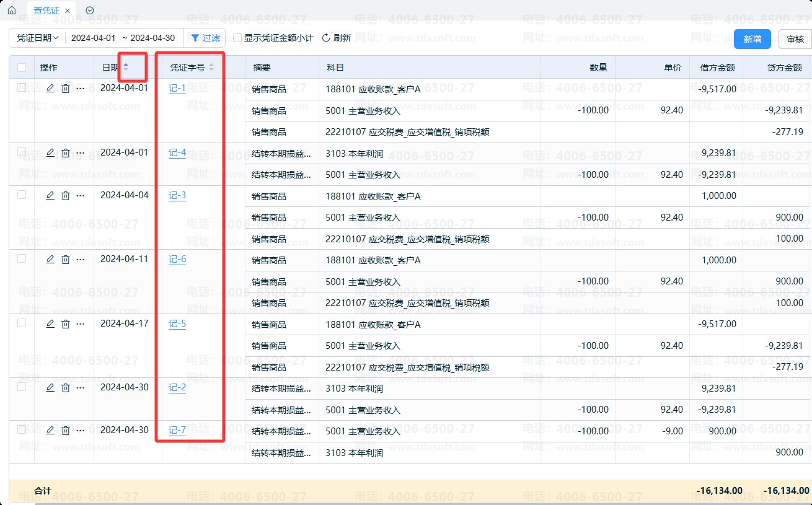
Task: Check the row checkbox for voucher 记-3
Action: pyautogui.click(x=22, y=195)
